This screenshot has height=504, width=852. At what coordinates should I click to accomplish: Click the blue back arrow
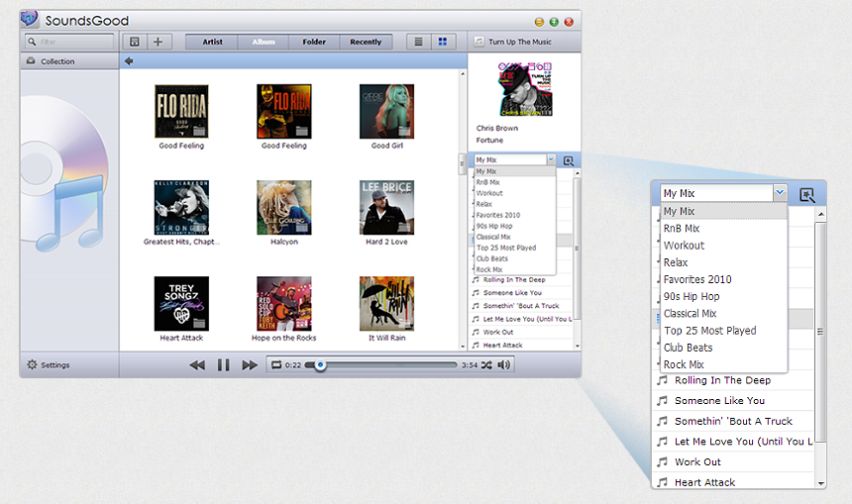click(x=129, y=61)
